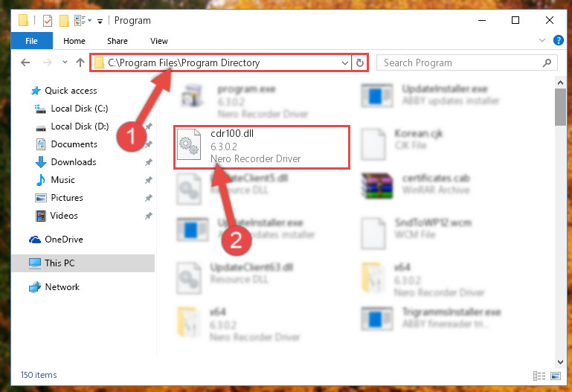Click the Back navigation arrow
Viewport: 572px width, 392px height.
point(25,62)
